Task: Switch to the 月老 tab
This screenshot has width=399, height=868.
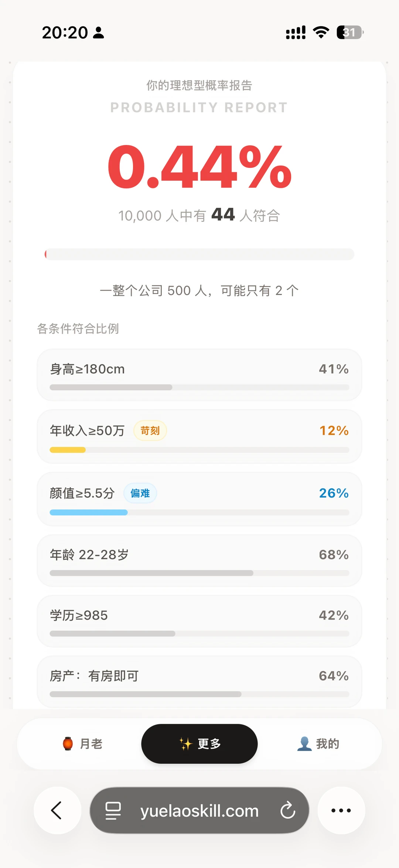Action: pos(82,743)
